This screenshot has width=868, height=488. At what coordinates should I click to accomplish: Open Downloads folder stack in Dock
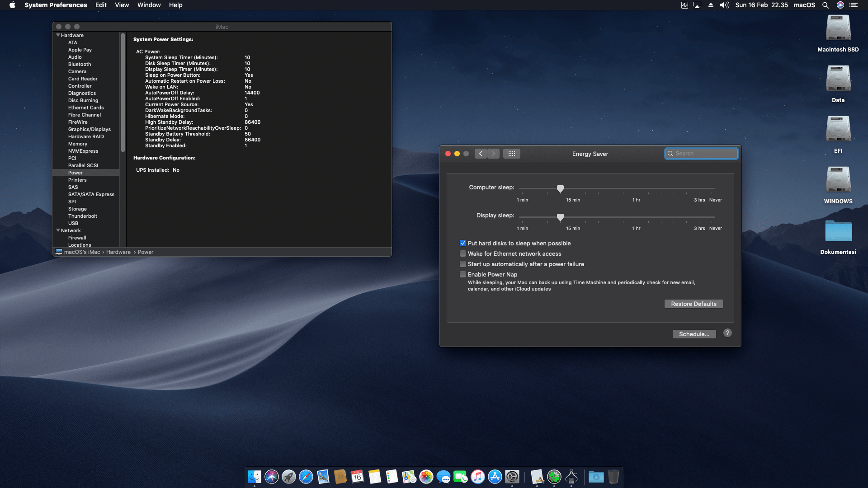coord(596,477)
